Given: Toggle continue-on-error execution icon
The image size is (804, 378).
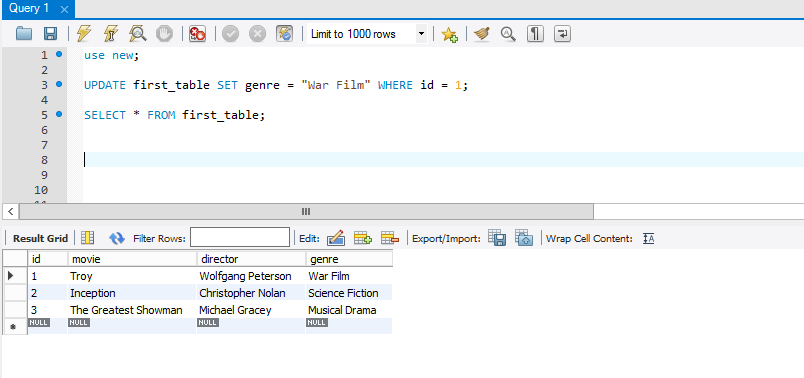Looking at the screenshot, I should [x=197, y=34].
